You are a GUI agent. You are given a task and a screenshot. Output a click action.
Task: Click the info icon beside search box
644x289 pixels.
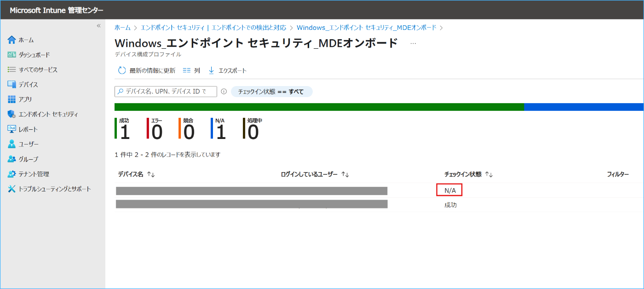(x=224, y=92)
